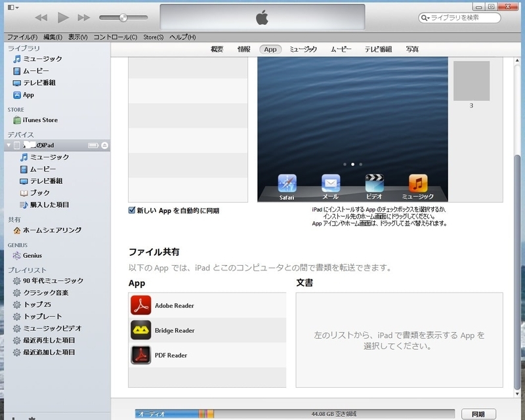Screen dimensions: 525x420
Task: Open the 表示(V) menu
Action: pos(77,37)
